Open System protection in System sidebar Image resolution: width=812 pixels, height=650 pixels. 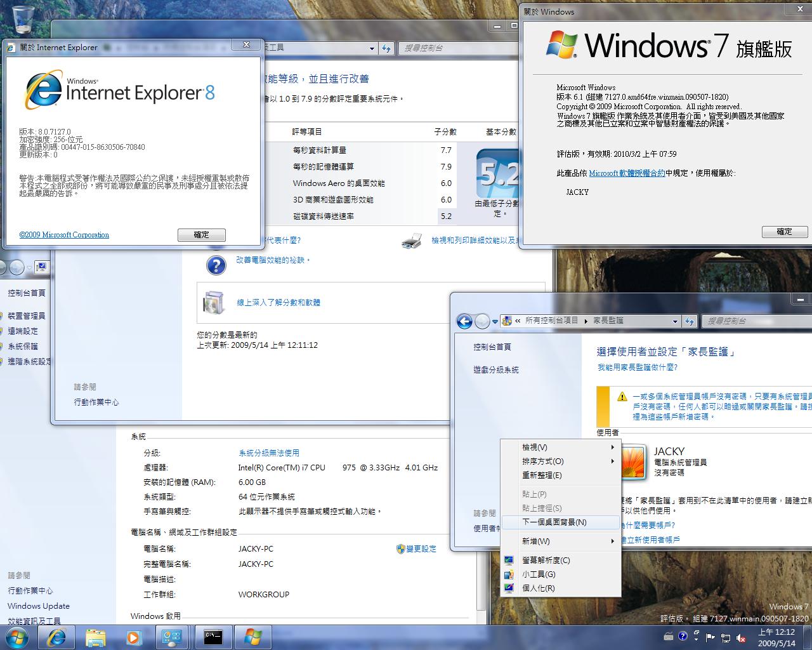click(23, 347)
